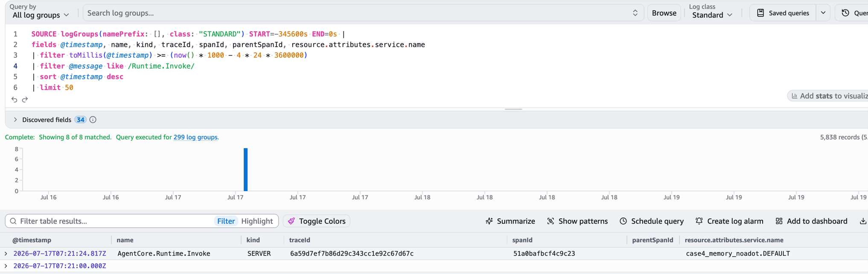The height and width of the screenshot is (274, 868).
Task: Expand the first log row at 07:21:24.817Z
Action: [x=6, y=254]
